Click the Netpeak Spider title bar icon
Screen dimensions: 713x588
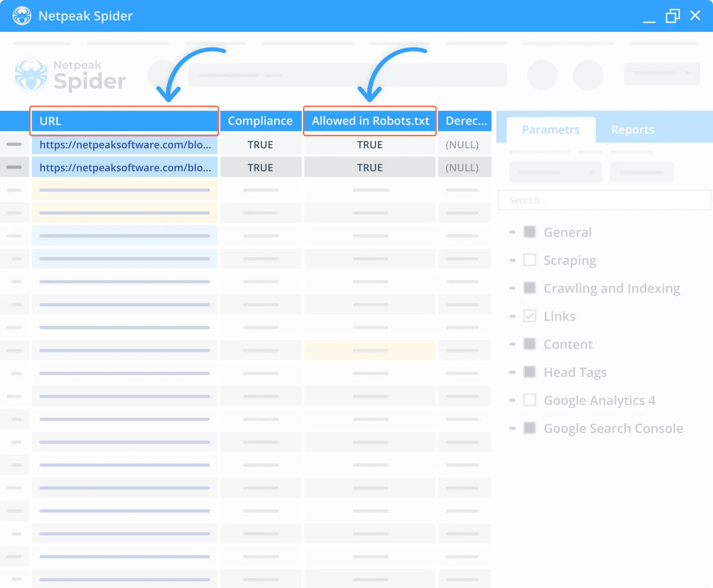coord(22,16)
